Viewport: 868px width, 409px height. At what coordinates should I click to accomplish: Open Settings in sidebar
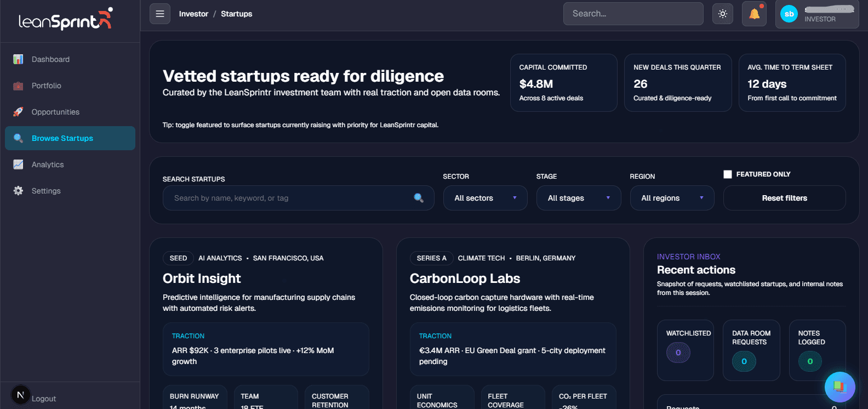point(70,191)
